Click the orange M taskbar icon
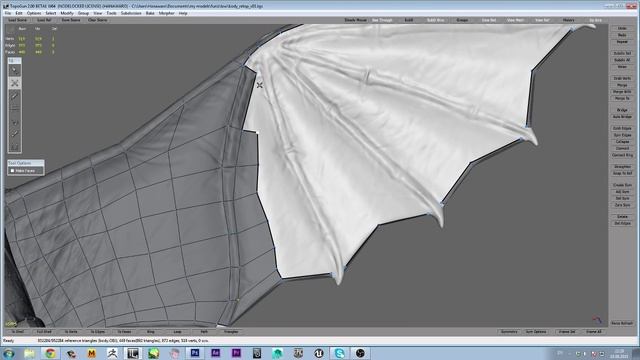This screenshot has width=640, height=360. [91, 353]
